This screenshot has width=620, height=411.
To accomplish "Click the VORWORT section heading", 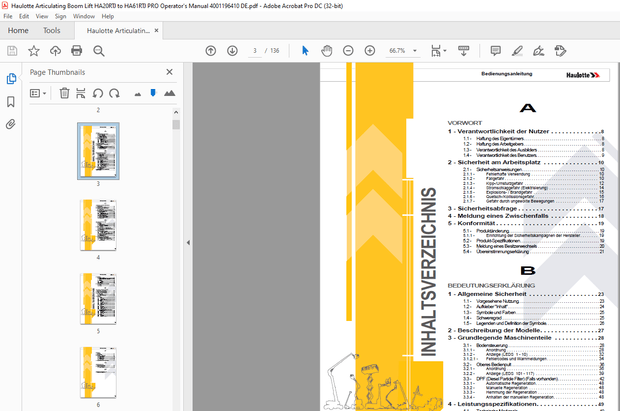I will pyautogui.click(x=465, y=123).
